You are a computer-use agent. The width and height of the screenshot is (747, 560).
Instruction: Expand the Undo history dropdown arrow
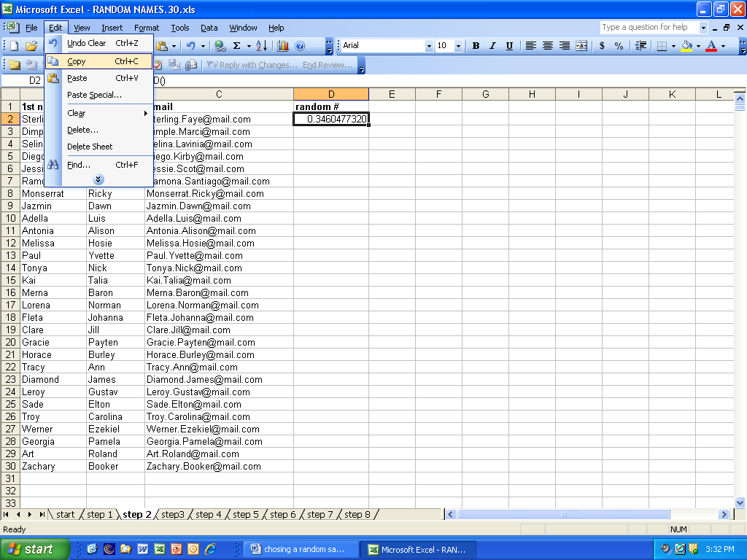point(203,46)
